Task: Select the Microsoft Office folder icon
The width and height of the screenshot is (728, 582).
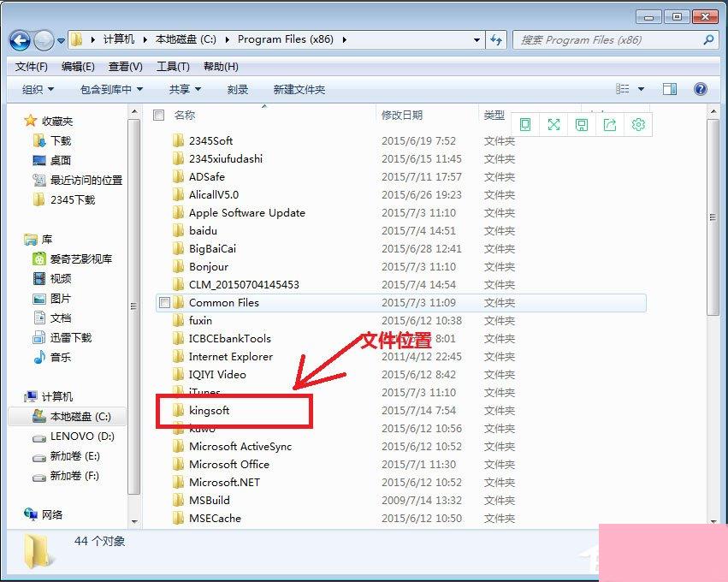Action: (x=178, y=464)
